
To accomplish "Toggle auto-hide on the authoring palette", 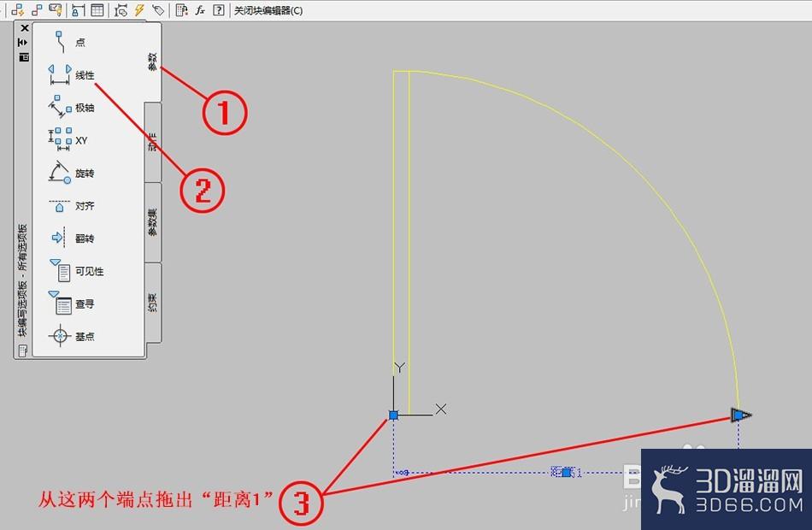I will 23,43.
